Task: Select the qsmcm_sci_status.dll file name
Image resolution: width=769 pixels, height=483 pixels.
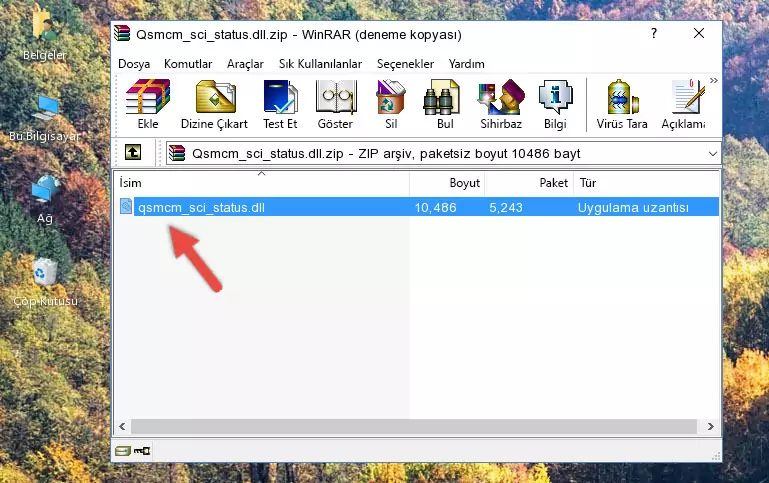Action: (x=201, y=207)
